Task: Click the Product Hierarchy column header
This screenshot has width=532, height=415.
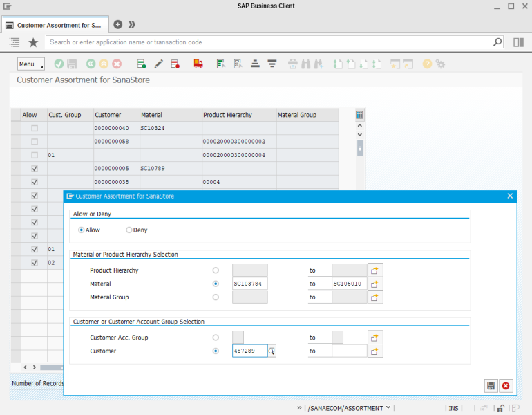Action: (239, 115)
